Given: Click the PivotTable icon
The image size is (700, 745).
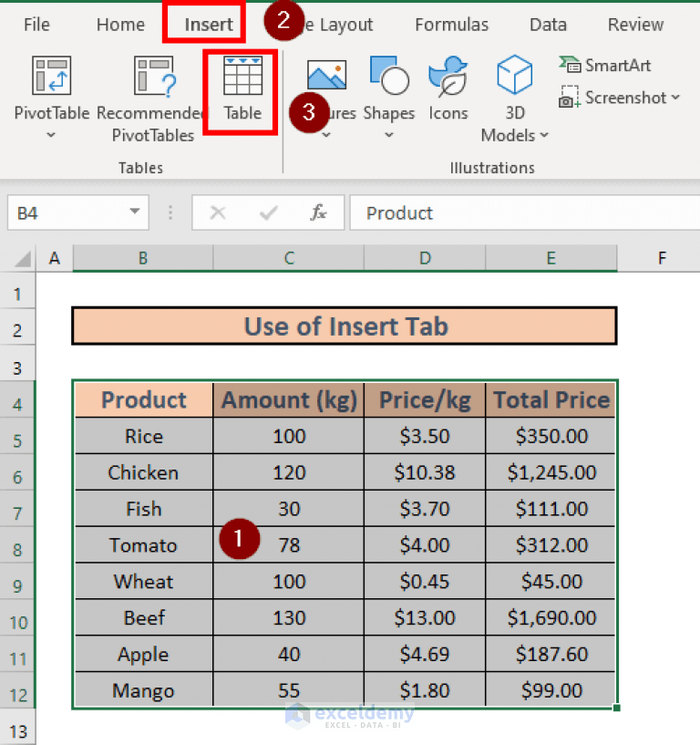Looking at the screenshot, I should 52,76.
